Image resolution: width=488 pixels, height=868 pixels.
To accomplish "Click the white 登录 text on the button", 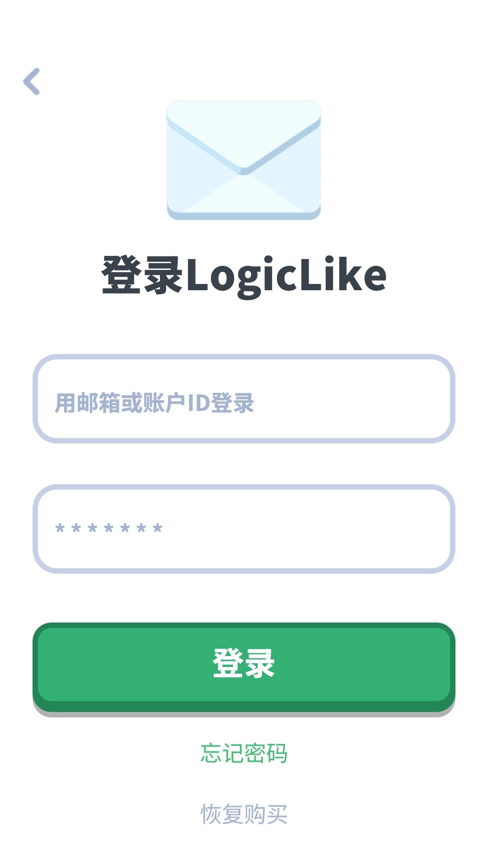I will pos(244,663).
